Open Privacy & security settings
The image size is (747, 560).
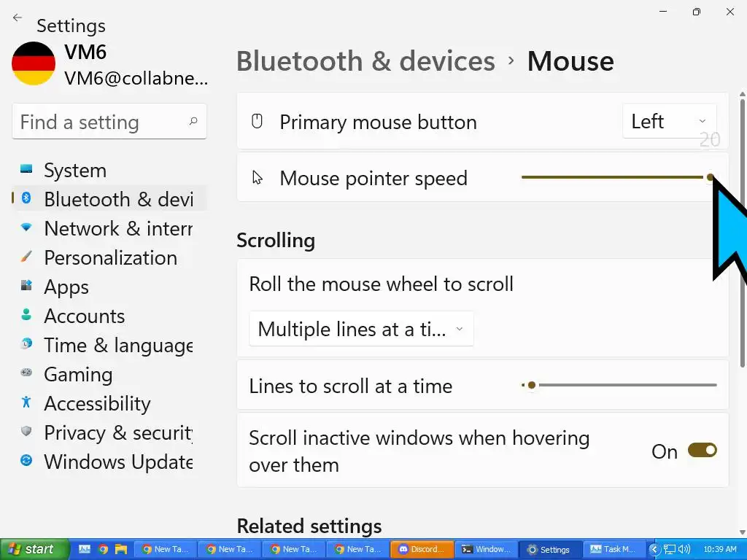(109, 432)
